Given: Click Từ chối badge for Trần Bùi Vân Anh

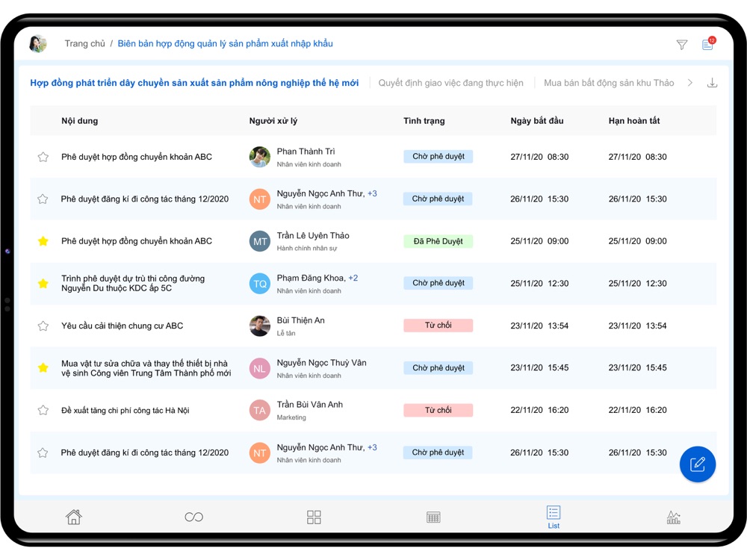Looking at the screenshot, I should 438,410.
